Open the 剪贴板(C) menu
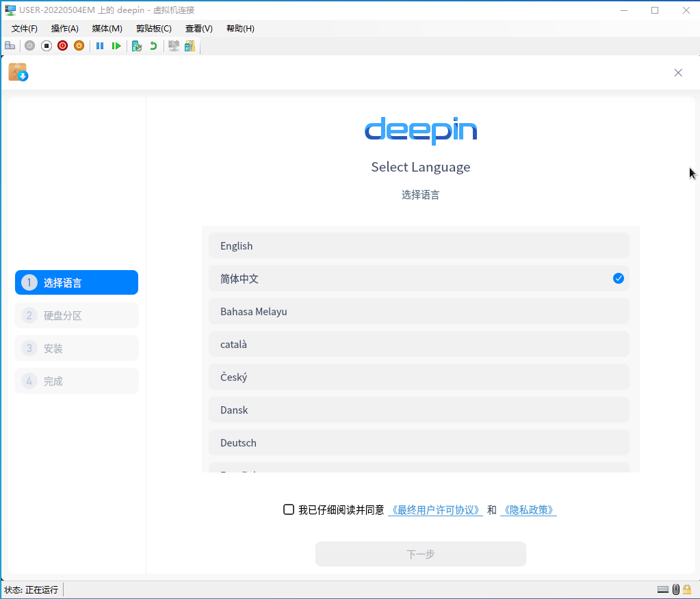 (153, 29)
